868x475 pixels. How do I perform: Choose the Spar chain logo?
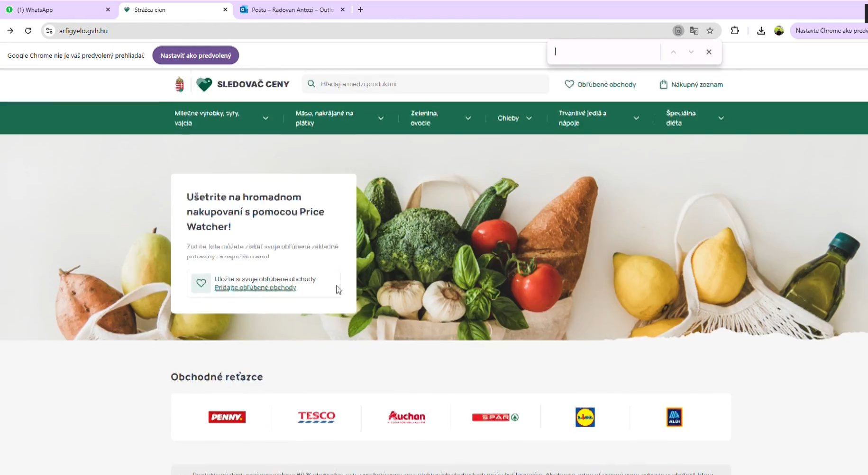pyautogui.click(x=495, y=417)
